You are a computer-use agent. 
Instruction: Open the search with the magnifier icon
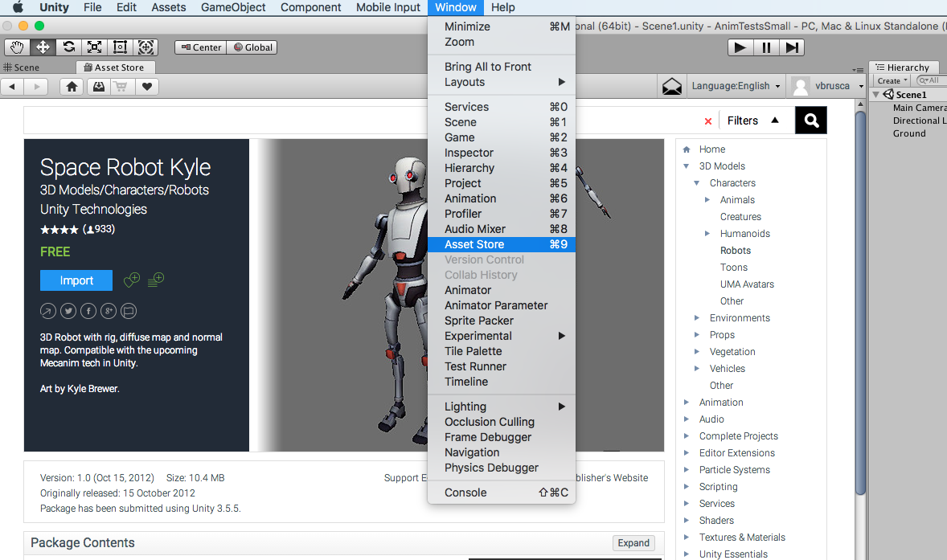(x=810, y=120)
